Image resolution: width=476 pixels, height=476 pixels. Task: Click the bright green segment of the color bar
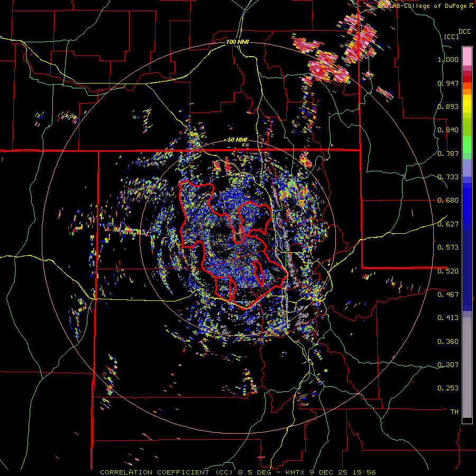467,144
